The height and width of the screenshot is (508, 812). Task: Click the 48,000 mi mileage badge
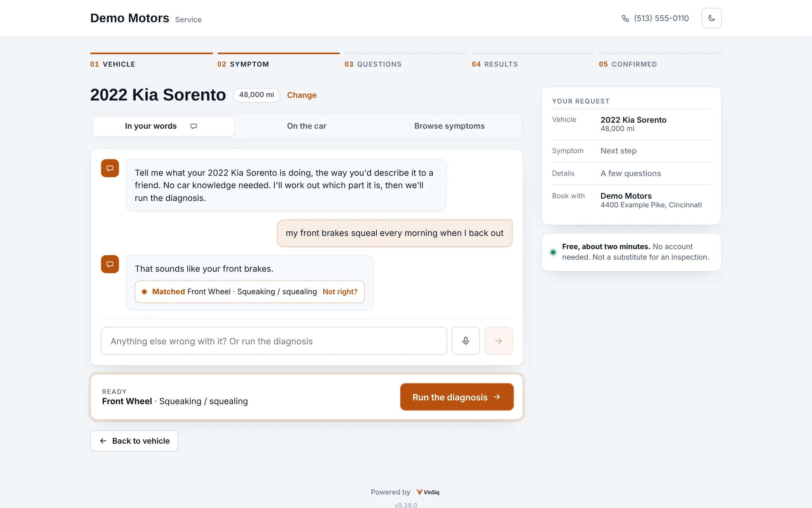click(x=256, y=95)
